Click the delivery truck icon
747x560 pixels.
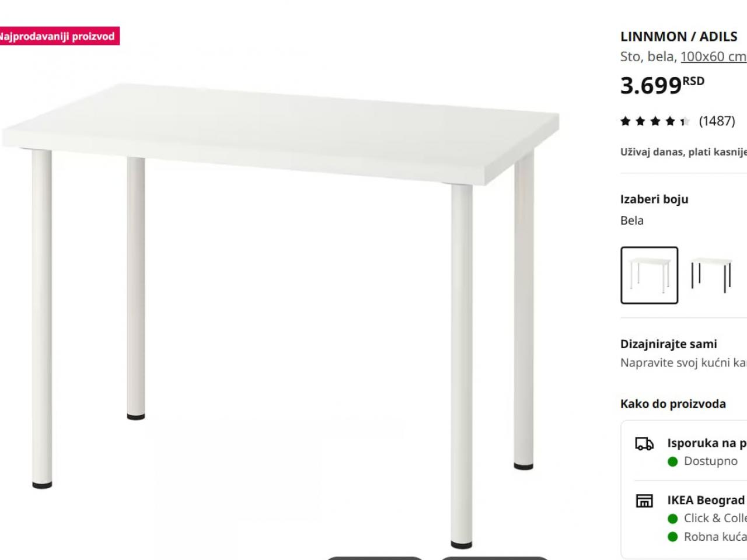[644, 444]
